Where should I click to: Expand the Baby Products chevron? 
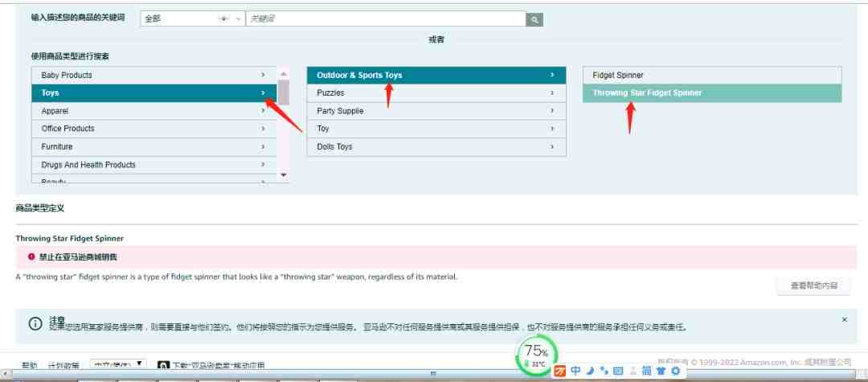tap(263, 75)
